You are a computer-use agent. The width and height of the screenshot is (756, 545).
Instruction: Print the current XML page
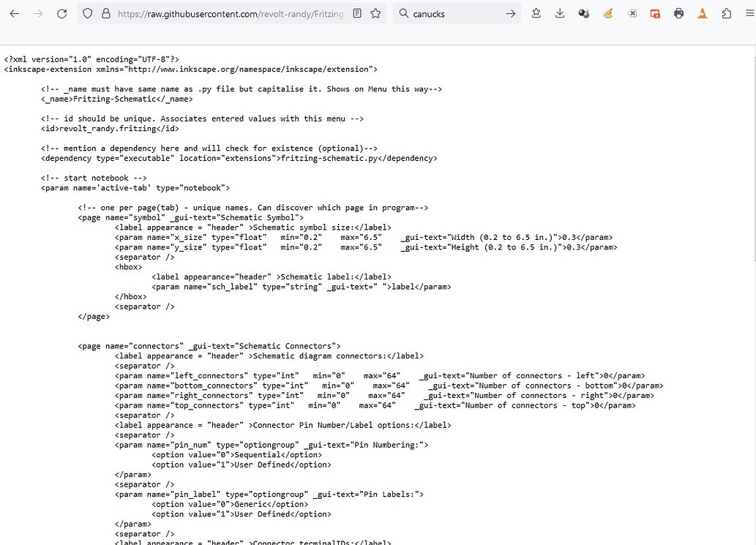[678, 13]
